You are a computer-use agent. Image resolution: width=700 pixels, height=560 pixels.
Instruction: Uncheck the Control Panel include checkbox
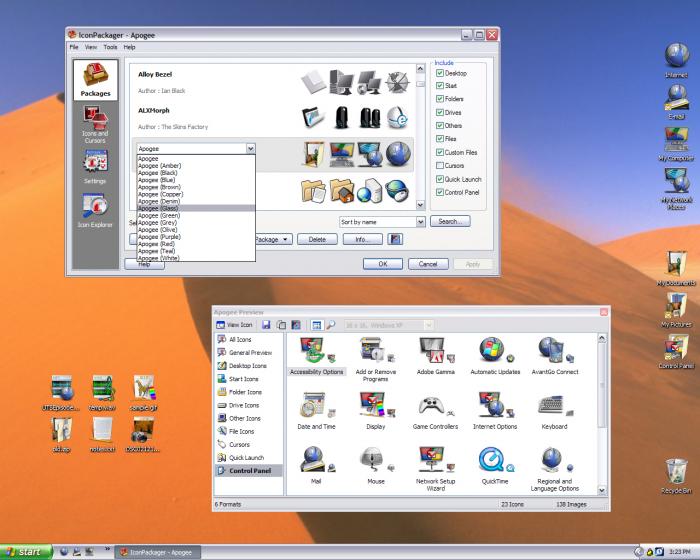(440, 192)
